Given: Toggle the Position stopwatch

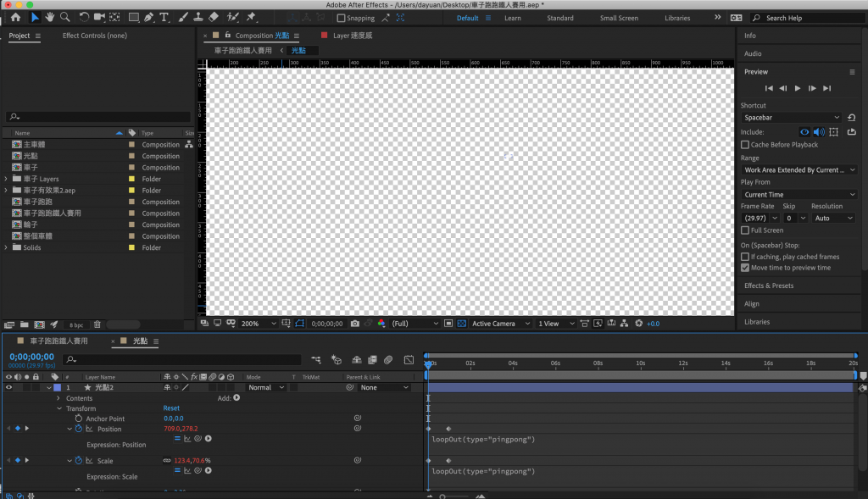Looking at the screenshot, I should (79, 429).
